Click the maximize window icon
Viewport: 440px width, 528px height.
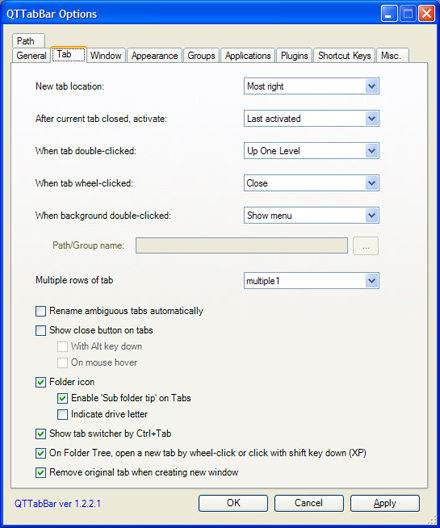pos(408,14)
